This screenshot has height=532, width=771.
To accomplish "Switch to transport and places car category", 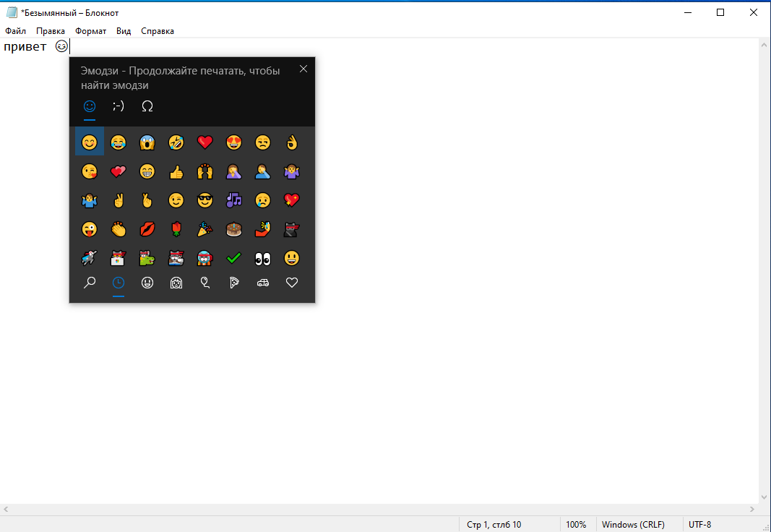I will click(x=263, y=283).
